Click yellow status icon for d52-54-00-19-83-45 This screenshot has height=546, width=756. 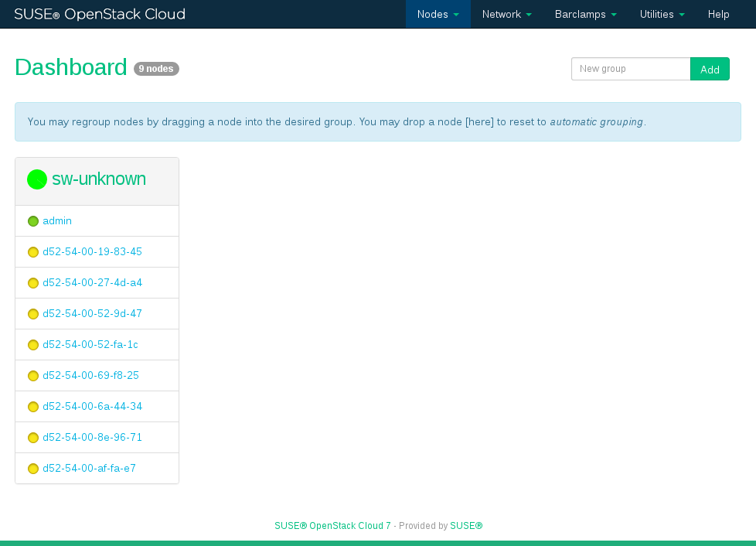pos(33,252)
